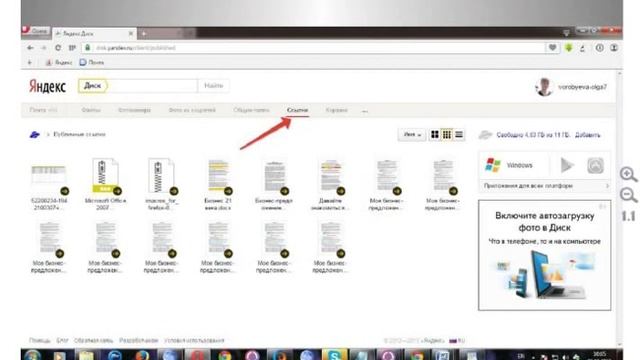Click the автозагрузку фото promo banner
This screenshot has width=640, height=360.
coord(544,255)
